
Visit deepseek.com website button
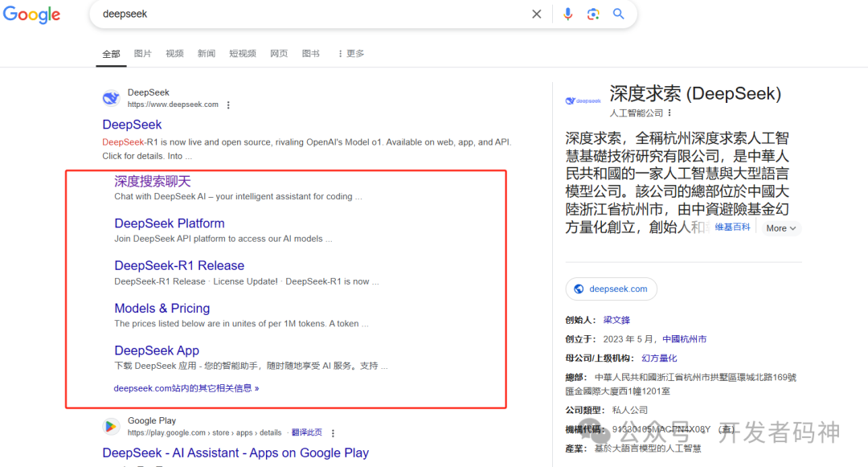coord(611,289)
